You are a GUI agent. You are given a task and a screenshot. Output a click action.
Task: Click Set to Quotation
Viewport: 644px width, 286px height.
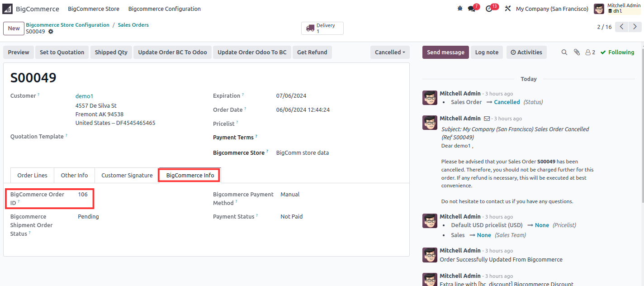click(x=62, y=52)
